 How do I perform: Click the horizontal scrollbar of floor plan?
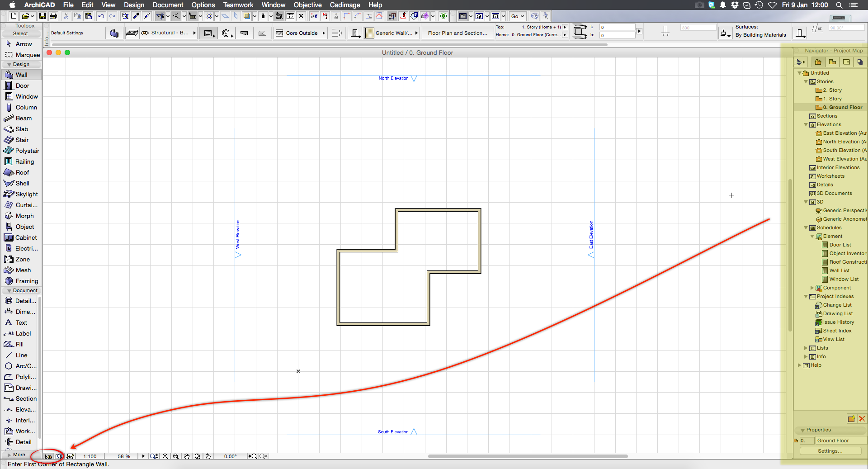click(528, 456)
